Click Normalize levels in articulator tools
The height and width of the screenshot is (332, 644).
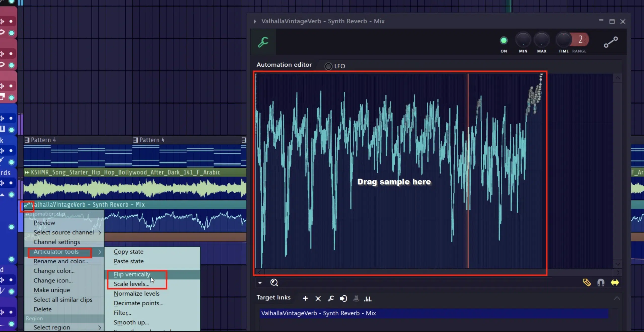click(x=136, y=293)
